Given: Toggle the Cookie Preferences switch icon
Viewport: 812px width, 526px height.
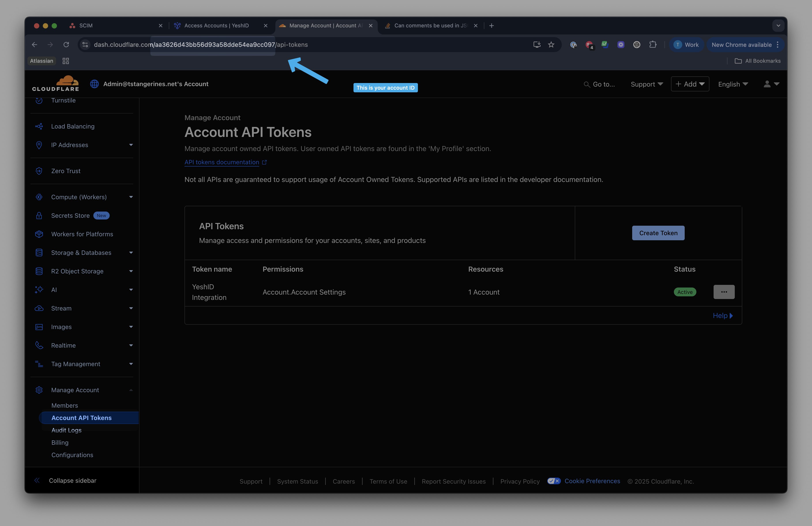Looking at the screenshot, I should point(554,481).
